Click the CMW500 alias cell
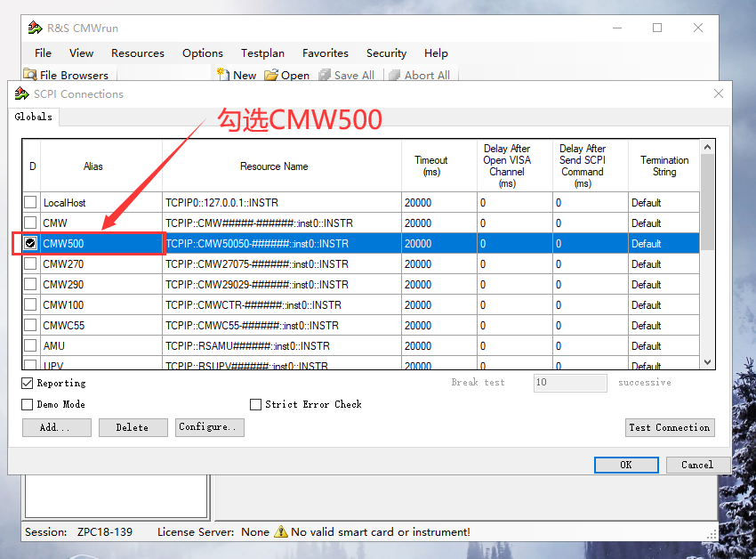 pyautogui.click(x=101, y=243)
